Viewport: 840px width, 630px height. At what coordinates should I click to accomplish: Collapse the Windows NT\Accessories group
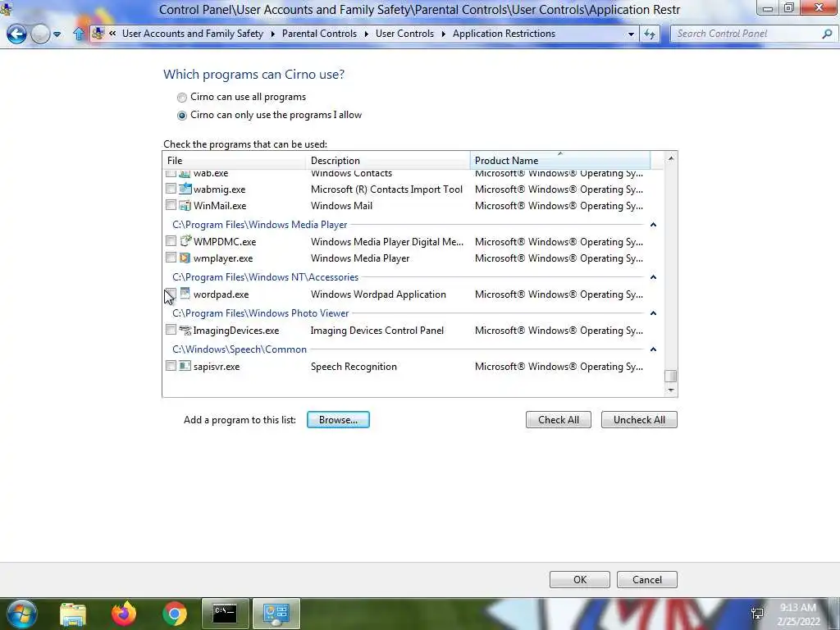click(x=653, y=277)
